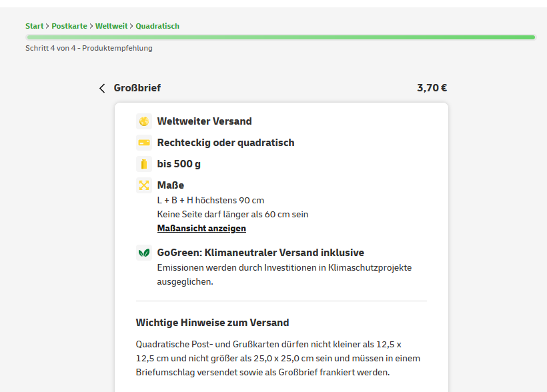Viewport: 547px width, 392px height.
Task: Click the GoGreen Klimaneutraler Versand inklusive heading
Action: (x=260, y=253)
